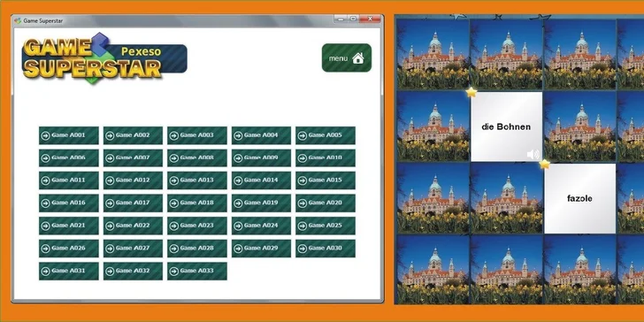Open Game A027
Image resolution: width=644 pixels, height=322 pixels.
click(133, 249)
